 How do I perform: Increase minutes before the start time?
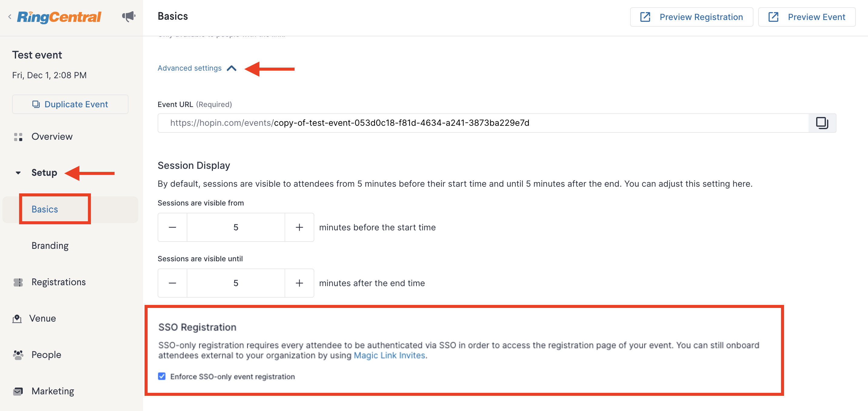(x=299, y=227)
